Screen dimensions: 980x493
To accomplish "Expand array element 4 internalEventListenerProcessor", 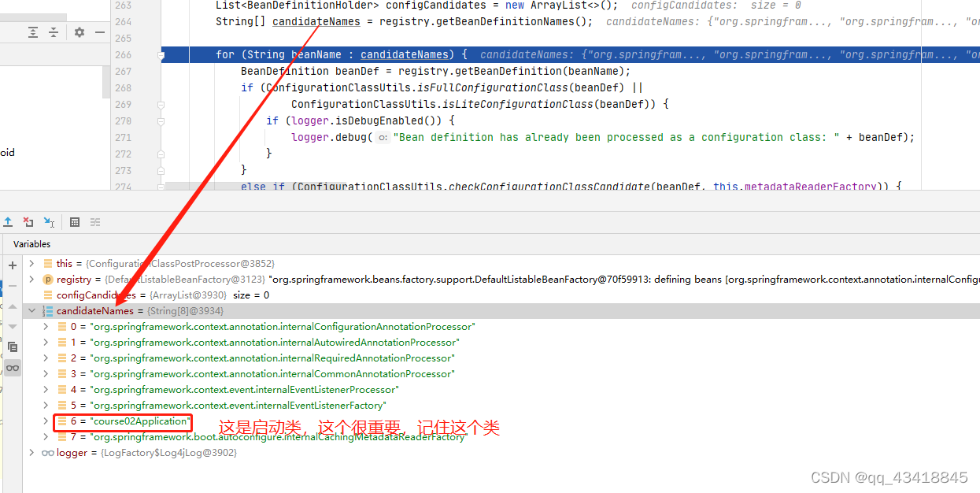I will [46, 390].
